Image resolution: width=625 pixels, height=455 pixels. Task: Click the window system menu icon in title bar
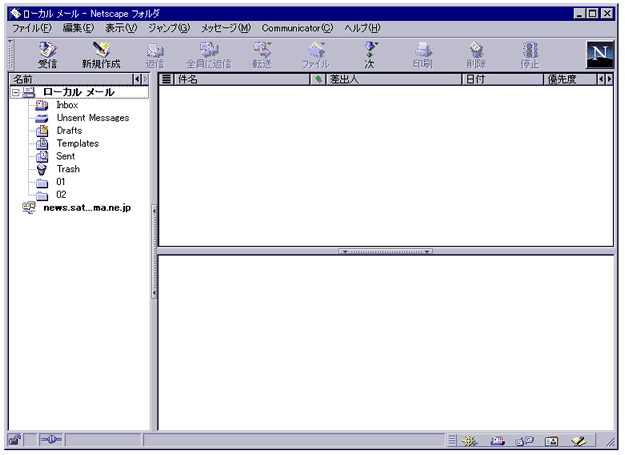(x=15, y=14)
